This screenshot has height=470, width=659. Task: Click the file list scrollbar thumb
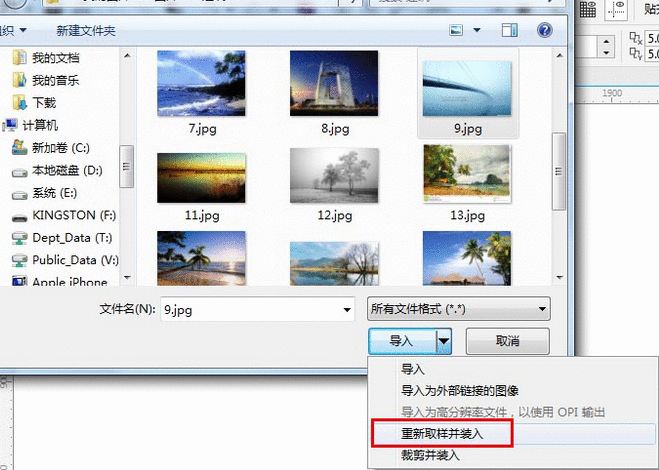point(559,171)
